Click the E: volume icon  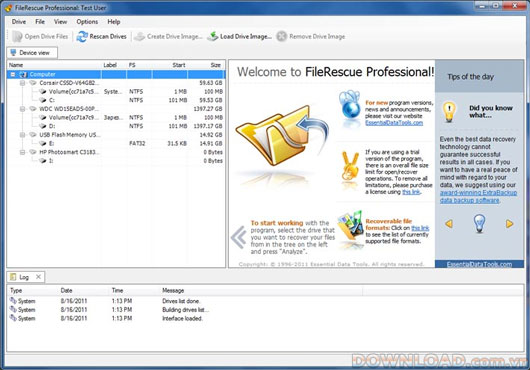pyautogui.click(x=43, y=144)
